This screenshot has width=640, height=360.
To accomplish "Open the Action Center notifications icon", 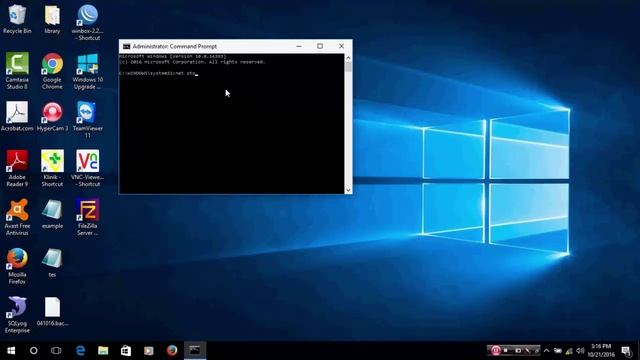I will point(626,350).
